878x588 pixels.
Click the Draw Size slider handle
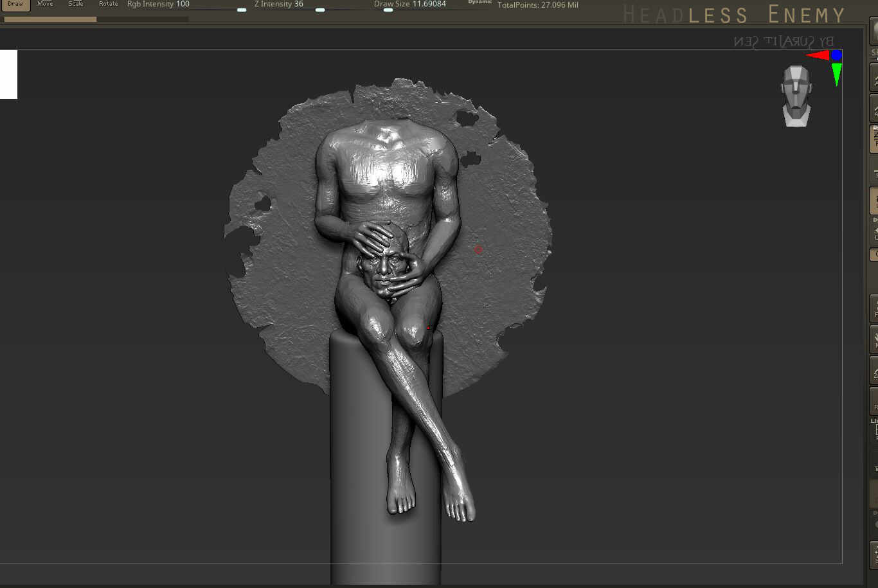coord(388,10)
